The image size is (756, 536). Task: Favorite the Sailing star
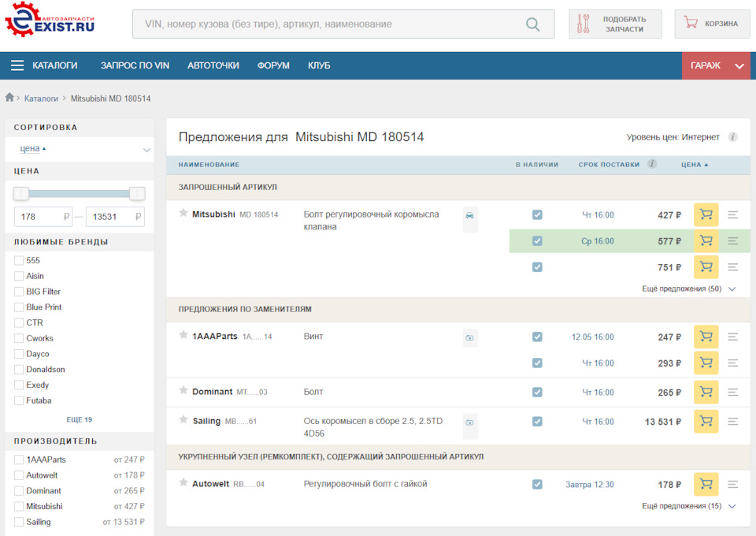pyautogui.click(x=183, y=419)
